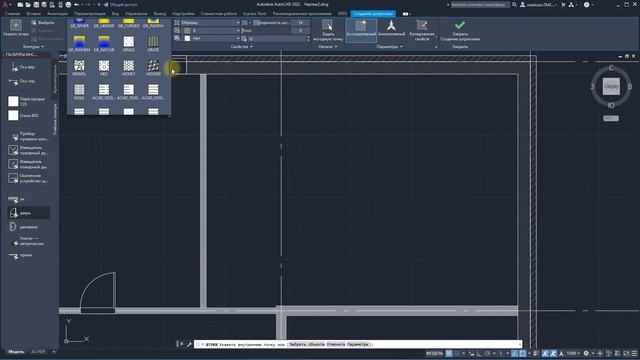Toggle the Associative hatch option

tap(361, 30)
